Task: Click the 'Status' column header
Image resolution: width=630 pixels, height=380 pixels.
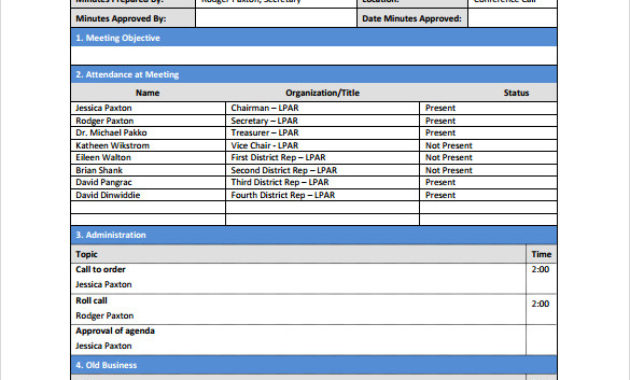Action: pos(516,93)
